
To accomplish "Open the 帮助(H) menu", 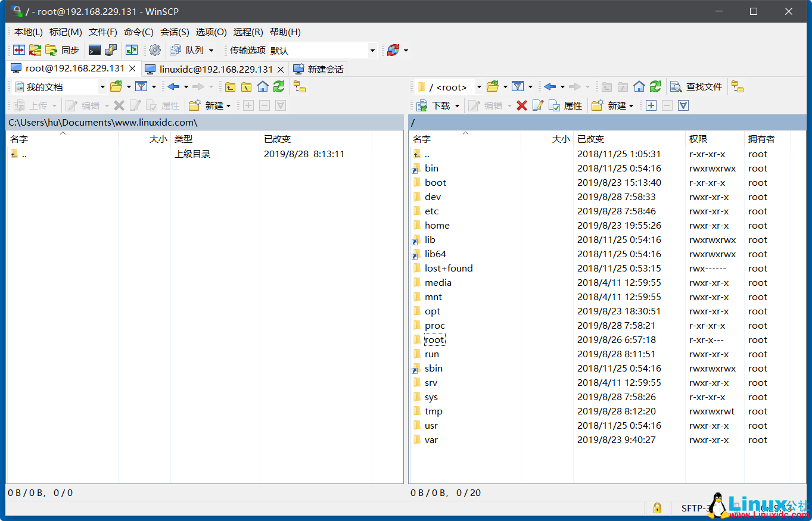I will (285, 32).
